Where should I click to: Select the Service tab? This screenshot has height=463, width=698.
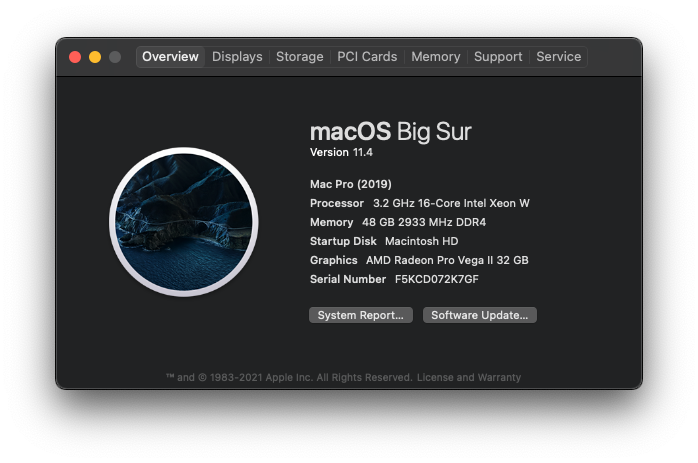(558, 57)
